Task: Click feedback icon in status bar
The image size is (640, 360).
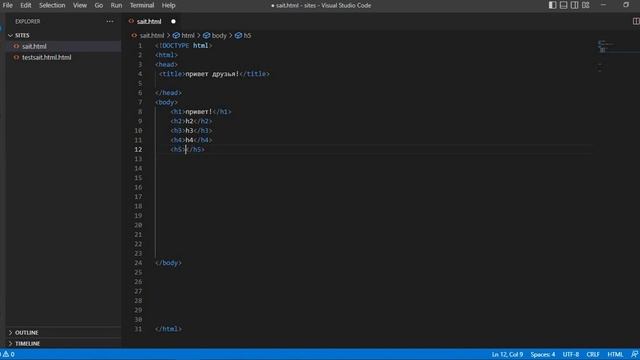Action: pyautogui.click(x=634, y=354)
